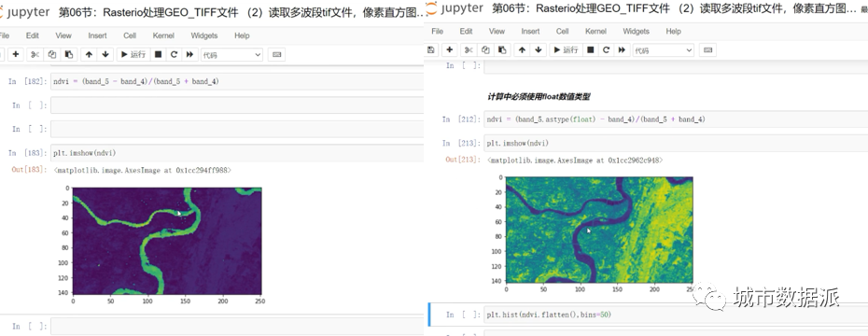Restart the kernel in right notebook

tap(606, 49)
